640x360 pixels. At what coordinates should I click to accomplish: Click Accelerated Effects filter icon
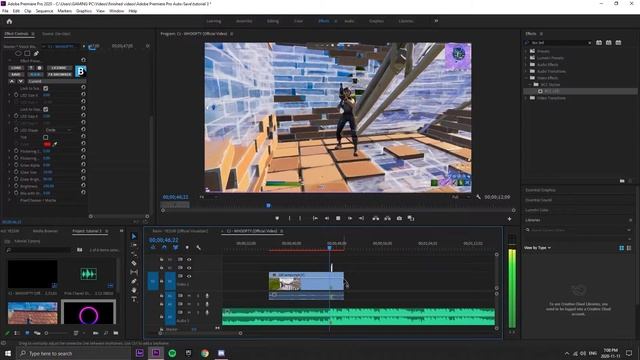click(x=599, y=42)
